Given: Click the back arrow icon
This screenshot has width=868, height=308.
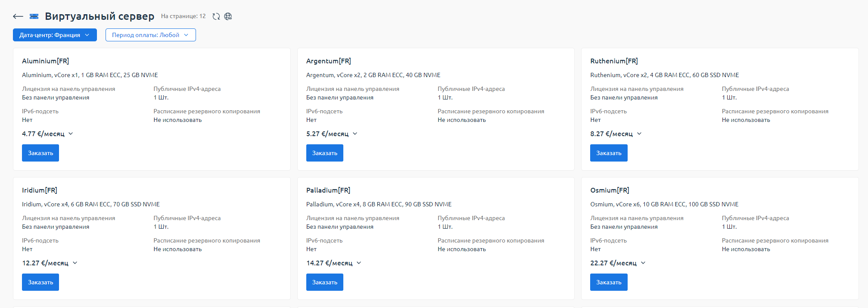Looking at the screenshot, I should 18,16.
